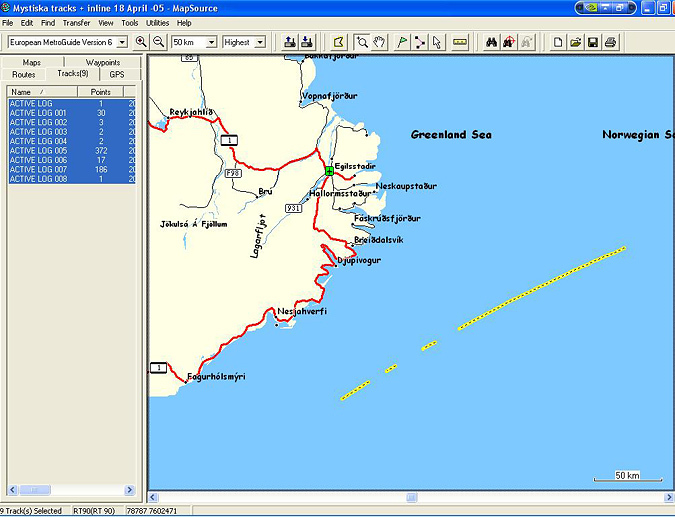Click the Djúpivogur town label on the map
The width and height of the screenshot is (675, 517).
(359, 260)
